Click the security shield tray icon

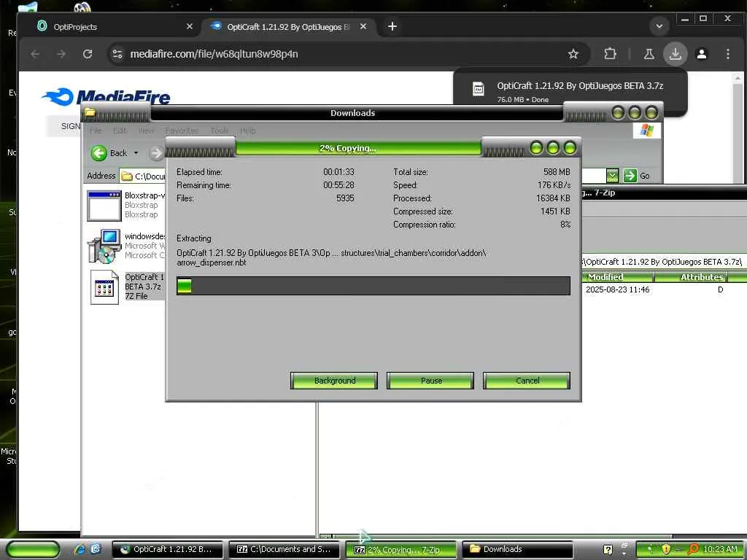coord(665,549)
